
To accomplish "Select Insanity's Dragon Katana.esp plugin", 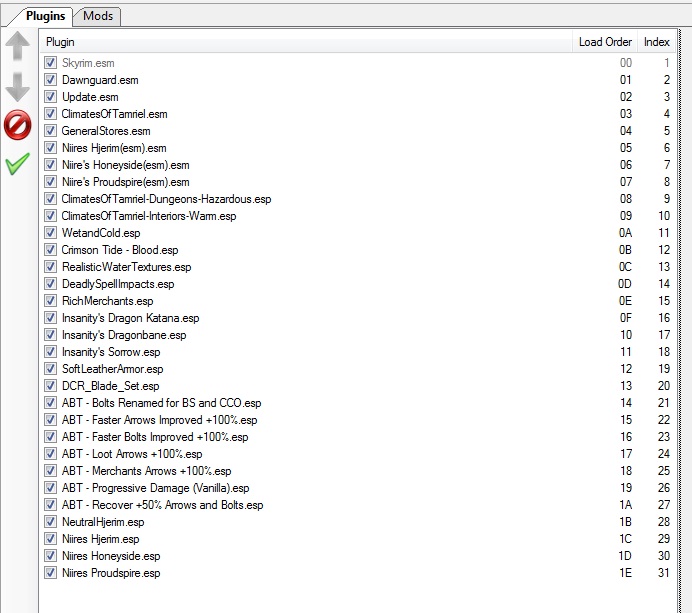I will pyautogui.click(x=130, y=318).
